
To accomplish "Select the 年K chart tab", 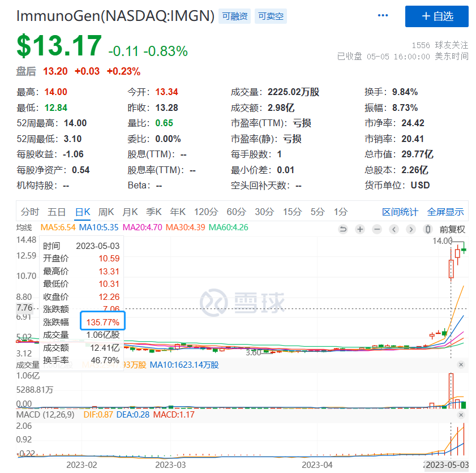I will (x=178, y=212).
